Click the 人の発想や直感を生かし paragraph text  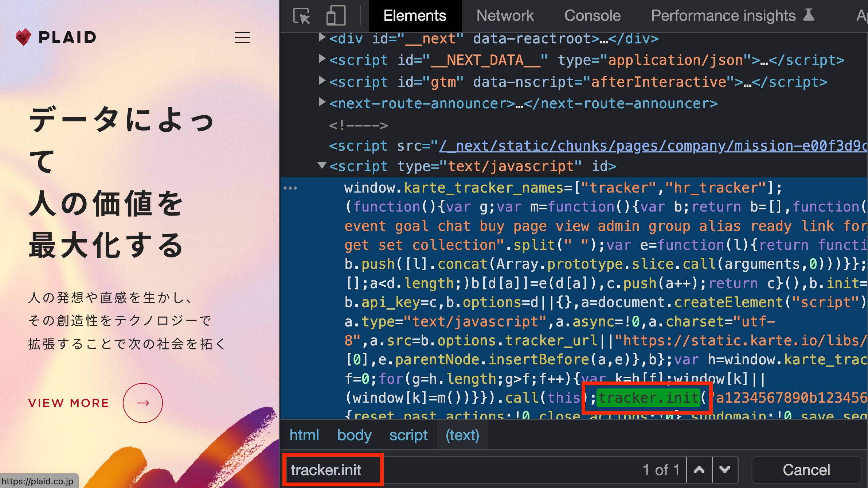coord(127,320)
